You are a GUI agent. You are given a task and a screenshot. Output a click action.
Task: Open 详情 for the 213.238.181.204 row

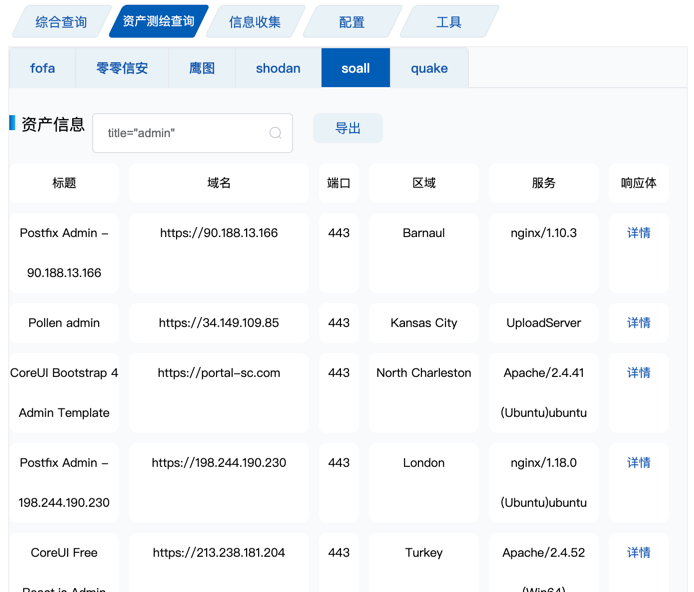[x=638, y=553]
